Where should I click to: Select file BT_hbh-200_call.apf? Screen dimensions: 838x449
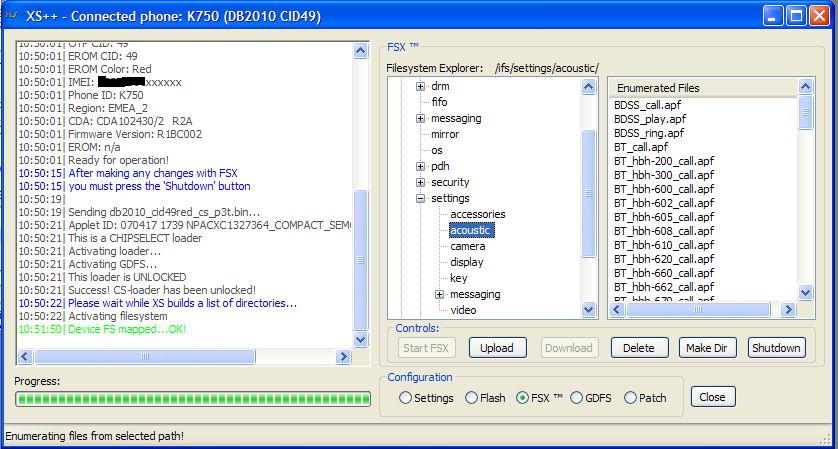(664, 161)
